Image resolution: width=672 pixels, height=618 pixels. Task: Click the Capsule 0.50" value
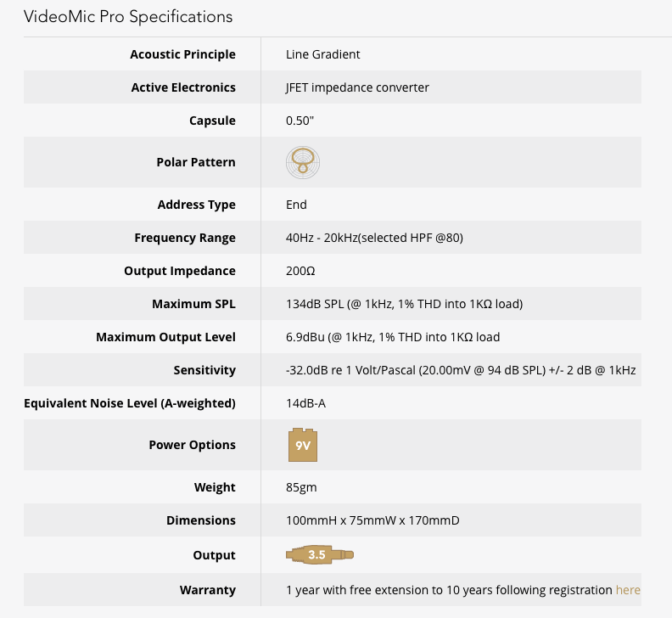pyautogui.click(x=300, y=121)
